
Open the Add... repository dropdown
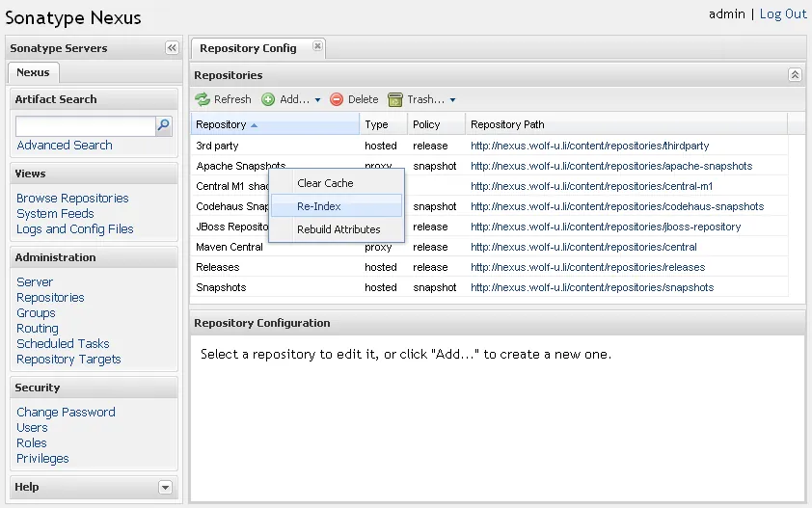(x=291, y=99)
